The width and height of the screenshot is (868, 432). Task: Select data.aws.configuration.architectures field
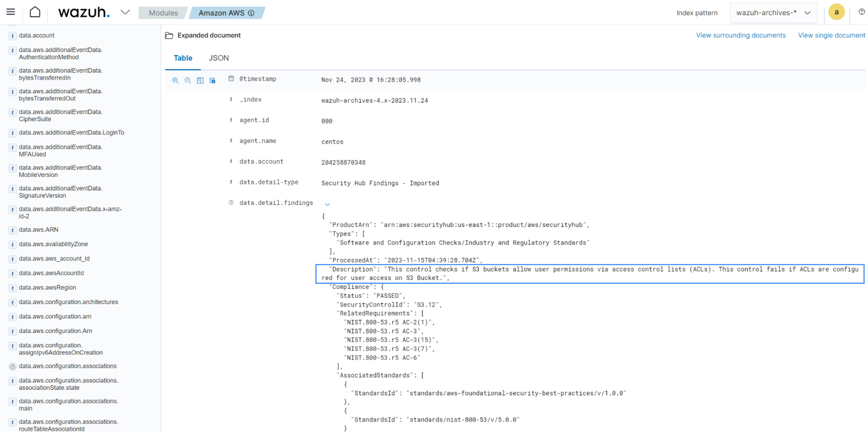pos(68,302)
